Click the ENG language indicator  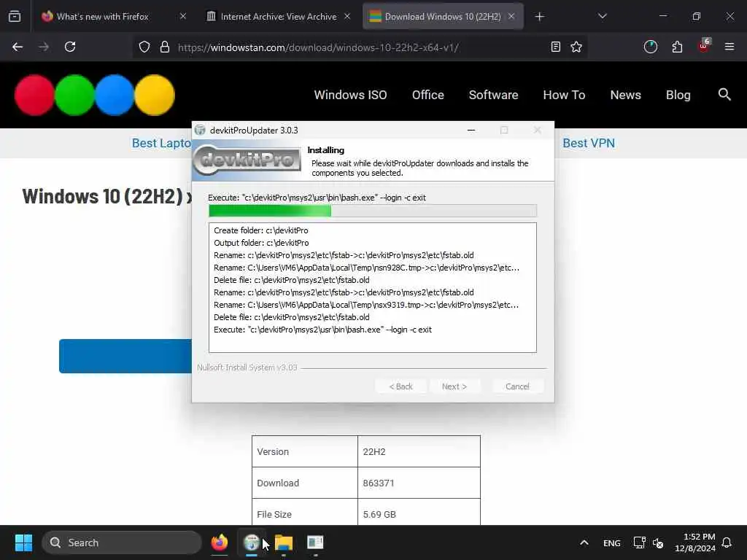(612, 542)
